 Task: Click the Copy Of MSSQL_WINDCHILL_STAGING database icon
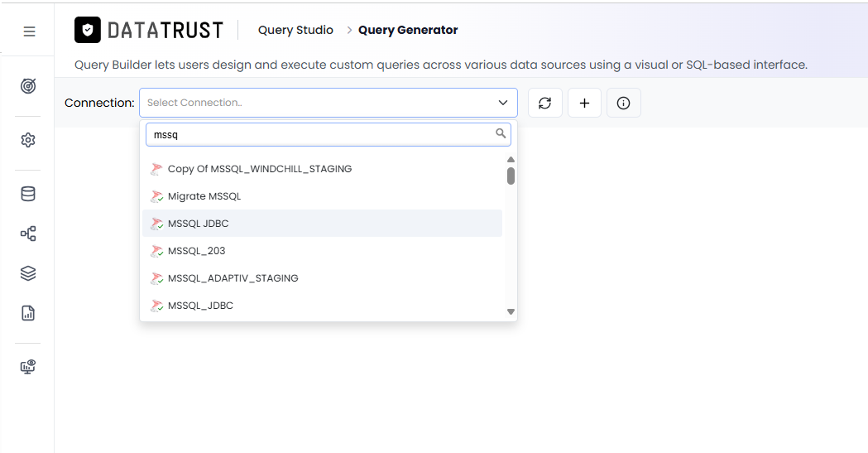point(156,169)
